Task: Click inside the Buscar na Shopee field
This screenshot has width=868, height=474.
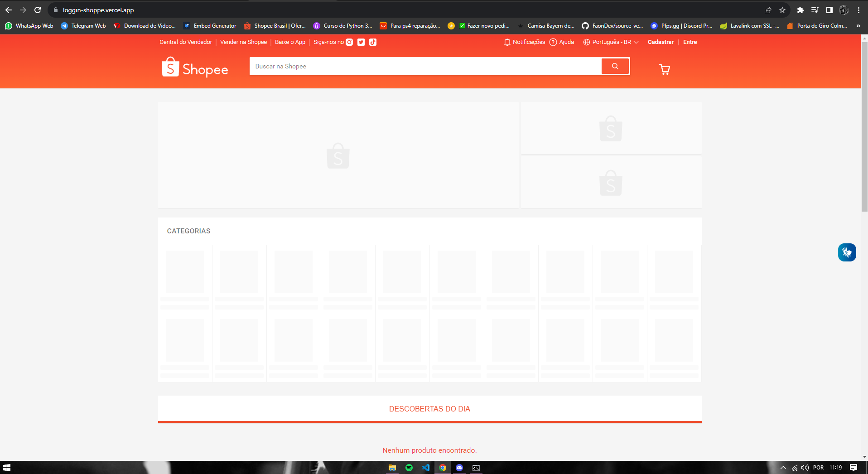Action: tap(408, 66)
